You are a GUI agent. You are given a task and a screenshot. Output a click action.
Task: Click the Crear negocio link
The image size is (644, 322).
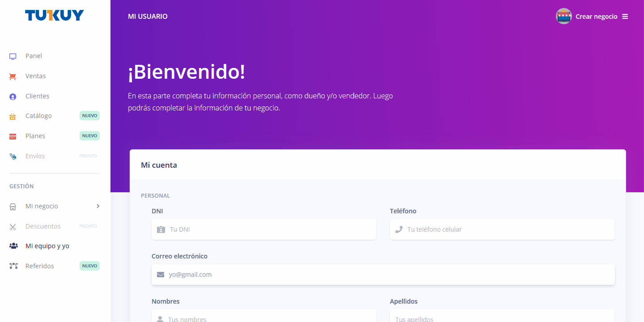pos(596,17)
